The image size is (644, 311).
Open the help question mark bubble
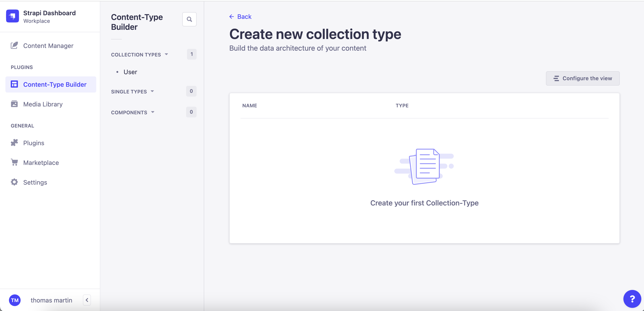point(633,299)
